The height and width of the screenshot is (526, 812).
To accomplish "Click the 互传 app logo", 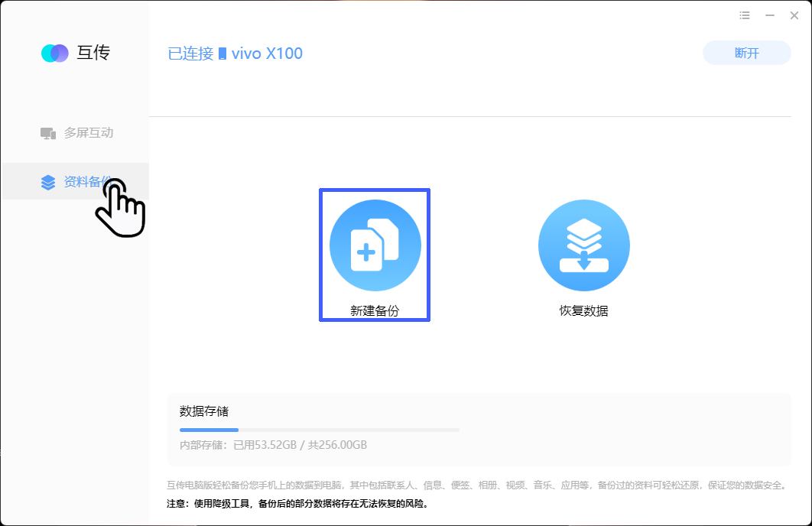I will coord(55,53).
